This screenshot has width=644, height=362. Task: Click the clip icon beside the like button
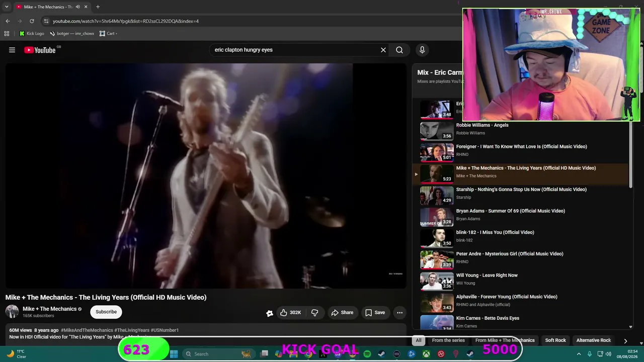coord(270,313)
